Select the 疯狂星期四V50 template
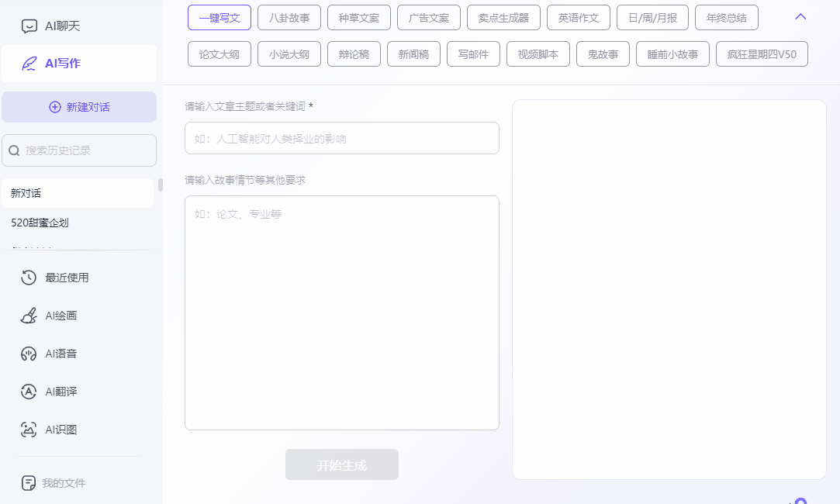 coord(762,54)
